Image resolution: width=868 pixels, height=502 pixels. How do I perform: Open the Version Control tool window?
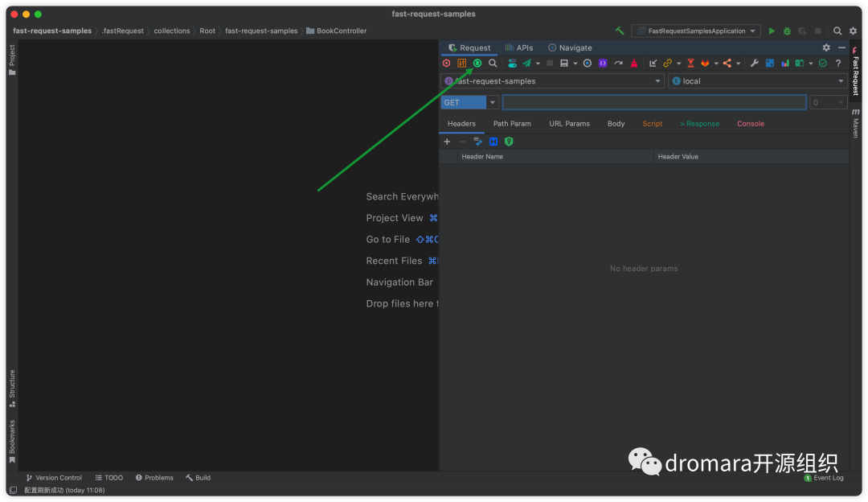(x=55, y=478)
